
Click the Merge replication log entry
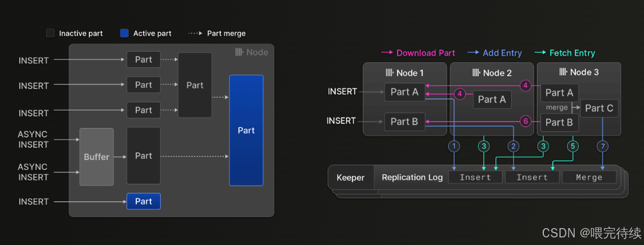pos(589,177)
